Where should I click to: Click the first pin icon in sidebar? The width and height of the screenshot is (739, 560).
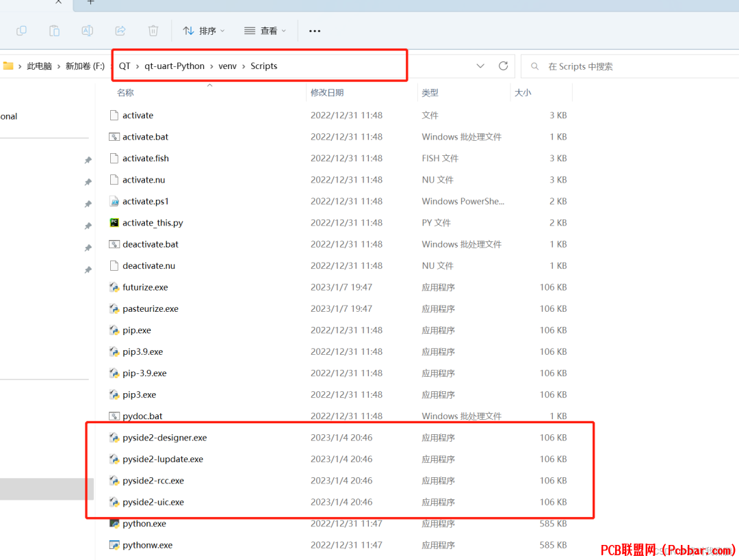pos(88,161)
